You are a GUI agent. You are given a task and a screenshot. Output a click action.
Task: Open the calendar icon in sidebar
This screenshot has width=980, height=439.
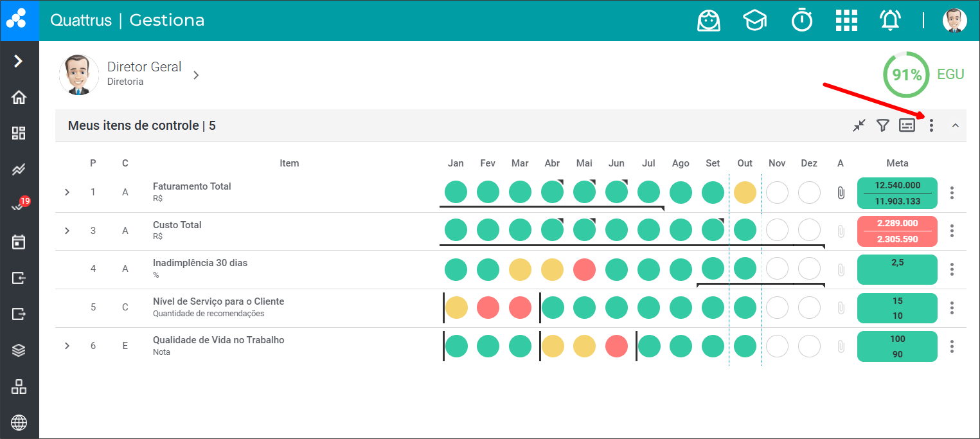point(19,242)
